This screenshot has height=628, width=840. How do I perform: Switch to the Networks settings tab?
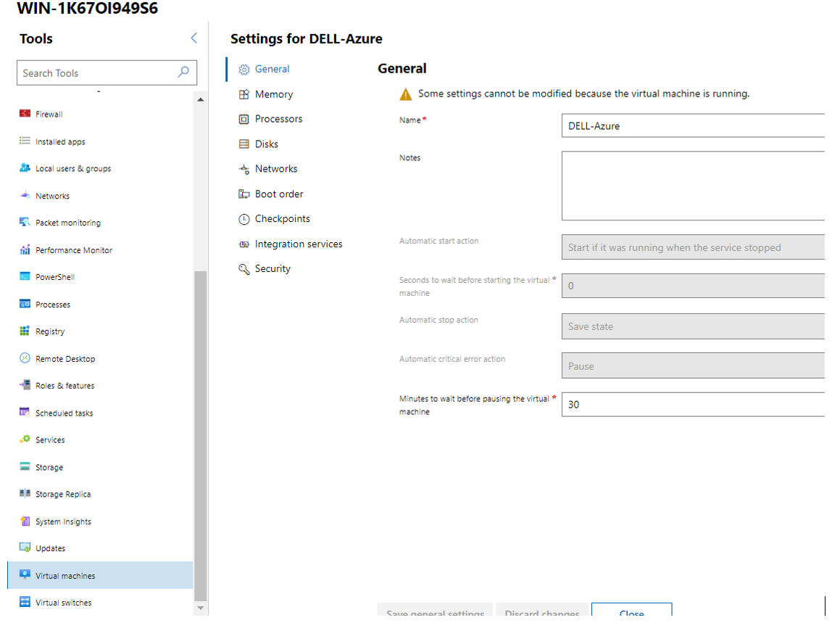coord(276,169)
